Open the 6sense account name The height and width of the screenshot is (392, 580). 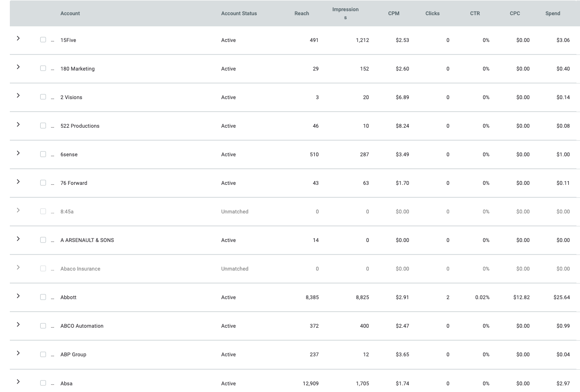pos(69,154)
